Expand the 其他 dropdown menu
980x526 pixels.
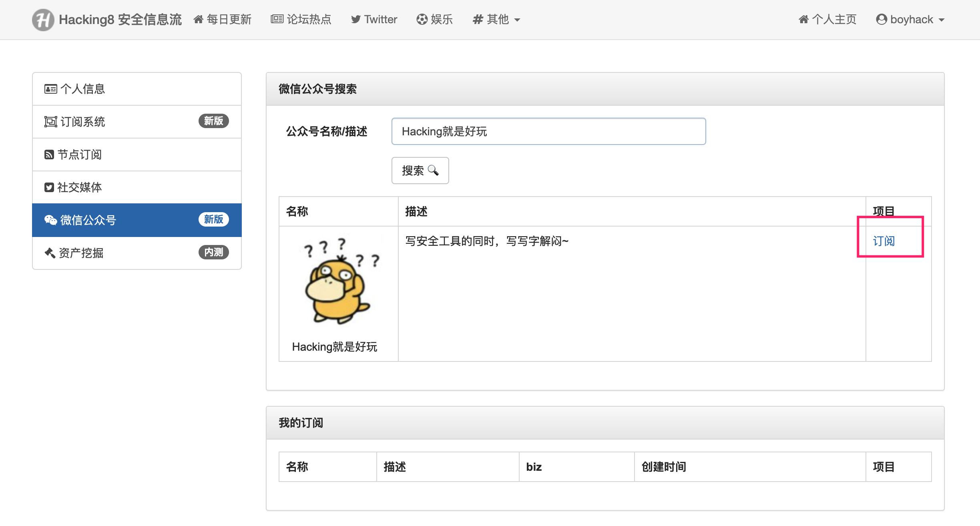coord(496,19)
